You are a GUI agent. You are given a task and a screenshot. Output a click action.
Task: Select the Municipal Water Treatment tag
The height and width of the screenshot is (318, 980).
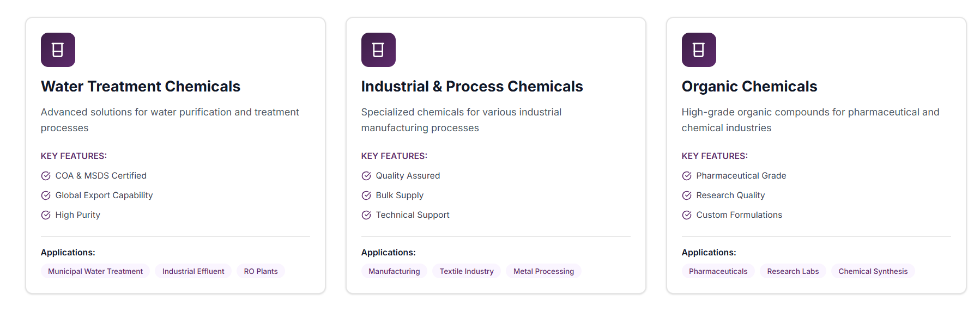[95, 271]
